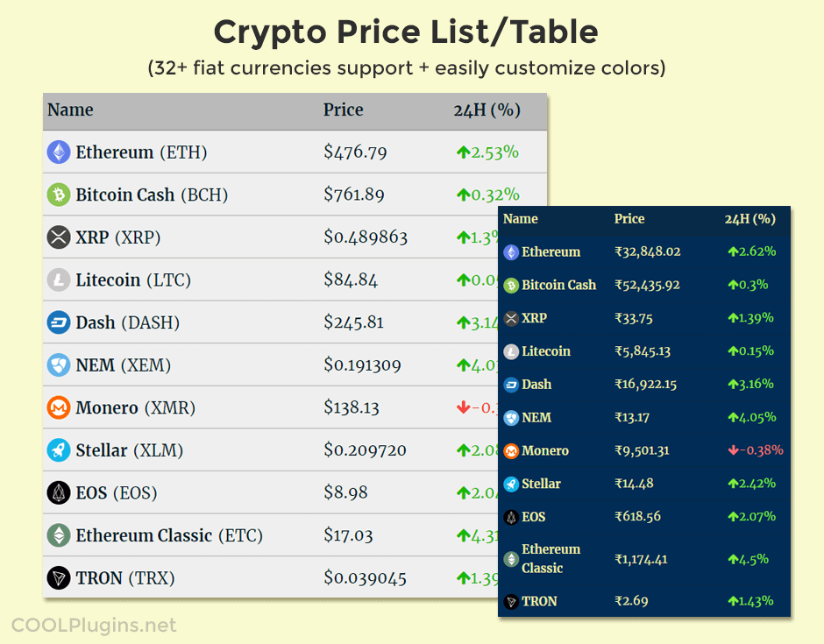
Task: Click the EOS black icon in light table
Action: [x=59, y=493]
